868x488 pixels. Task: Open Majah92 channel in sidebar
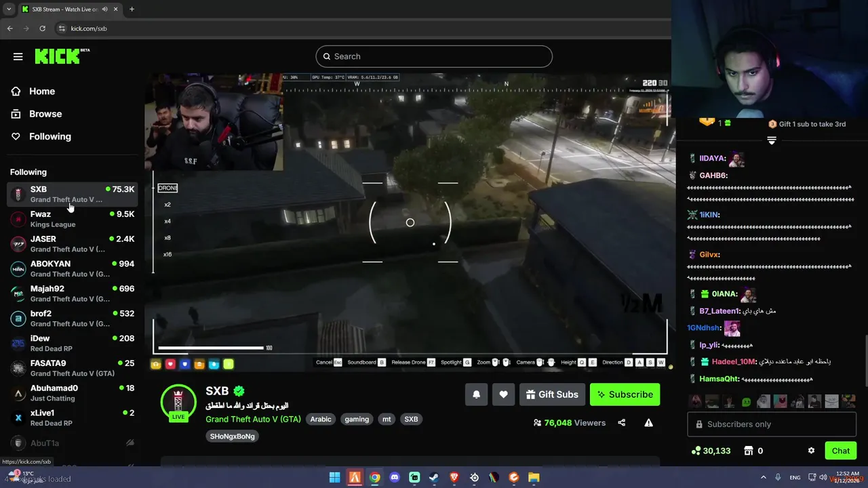tap(73, 293)
